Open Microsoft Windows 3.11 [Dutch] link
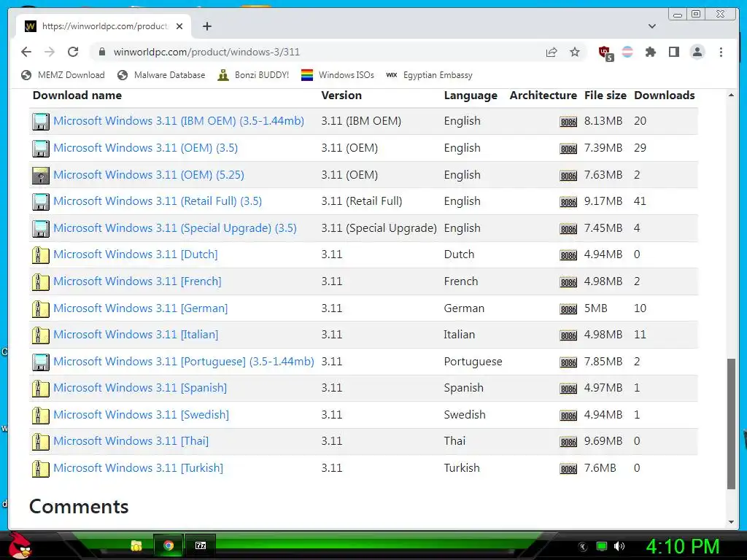Viewport: 747px width, 560px height. pyautogui.click(x=135, y=254)
